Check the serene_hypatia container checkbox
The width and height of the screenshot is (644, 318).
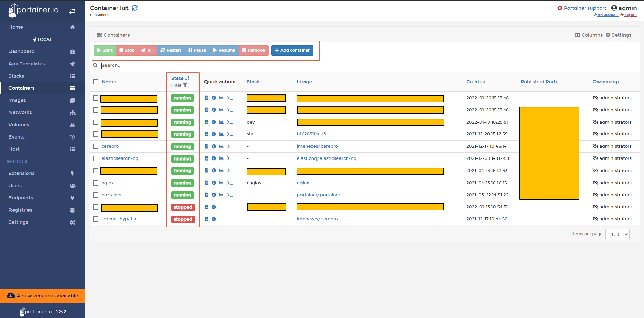(x=96, y=219)
